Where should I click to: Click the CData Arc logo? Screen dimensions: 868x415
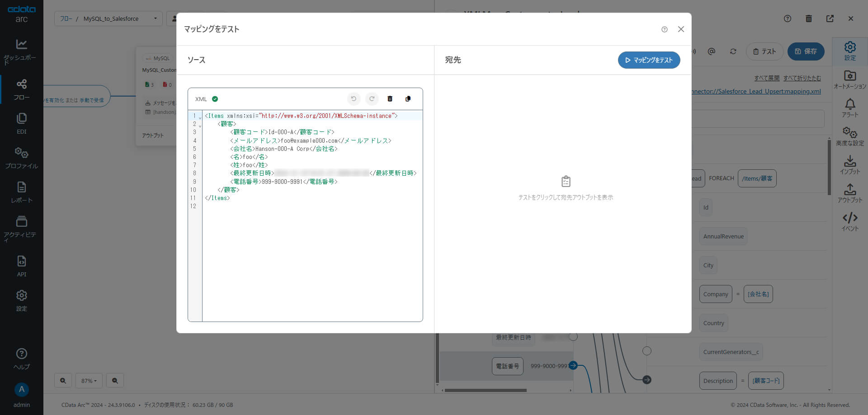click(21, 14)
